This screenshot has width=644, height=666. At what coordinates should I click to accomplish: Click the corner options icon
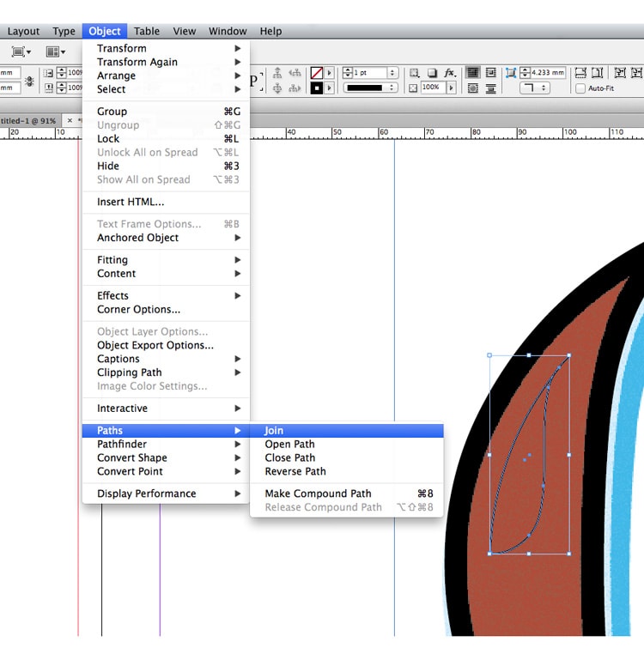[511, 73]
